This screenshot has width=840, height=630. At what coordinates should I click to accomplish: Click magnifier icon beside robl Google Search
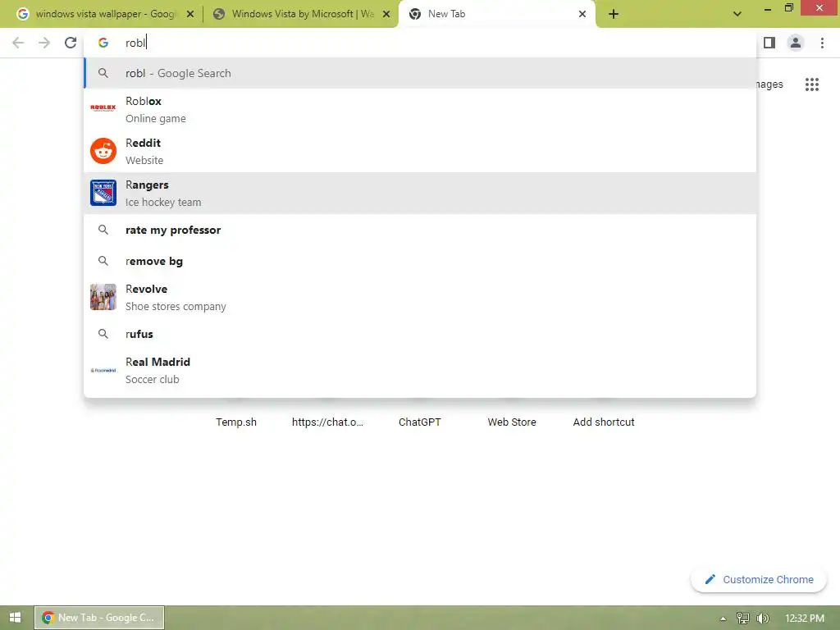coord(103,73)
